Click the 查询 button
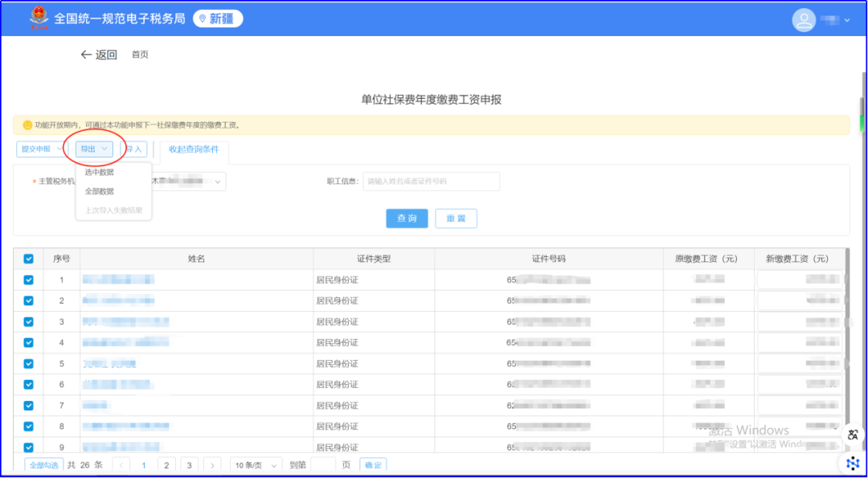 (x=407, y=219)
